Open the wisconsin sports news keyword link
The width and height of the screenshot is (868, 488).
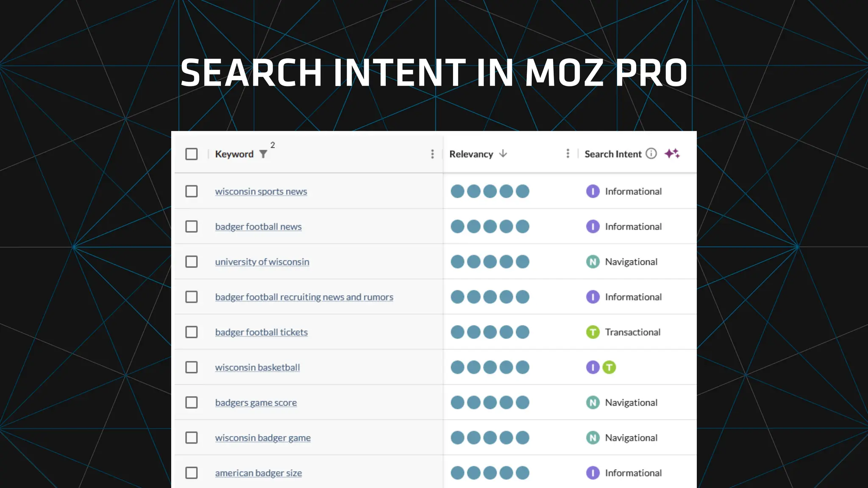pyautogui.click(x=261, y=191)
